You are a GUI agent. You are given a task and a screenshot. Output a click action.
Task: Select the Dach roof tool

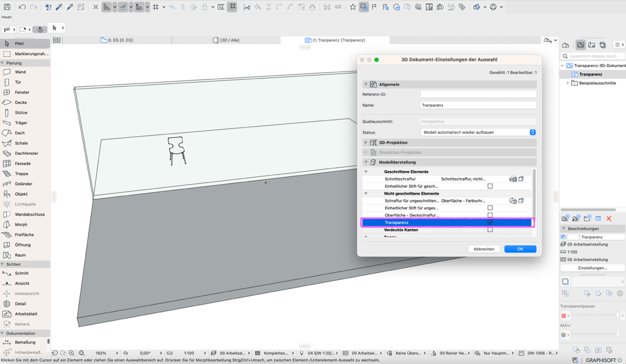click(x=25, y=133)
